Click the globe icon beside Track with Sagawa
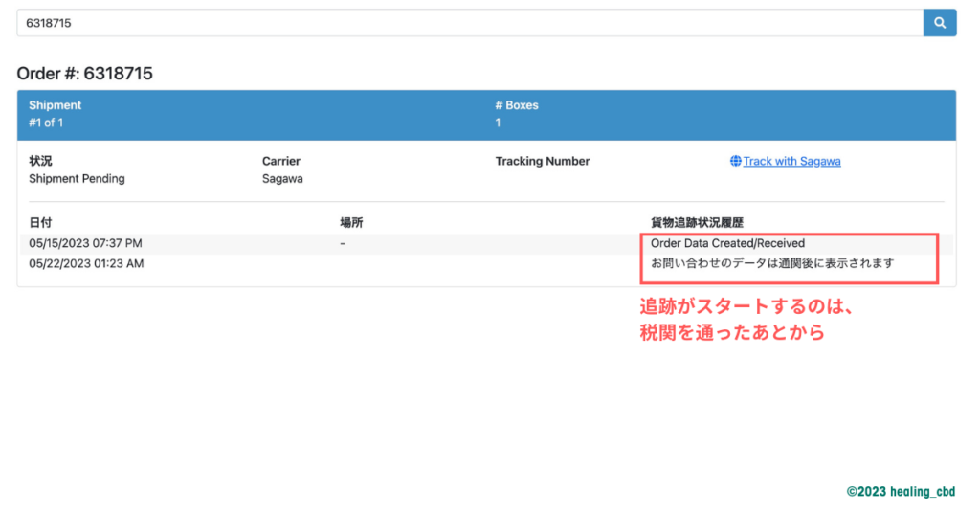The image size is (980, 515). point(735,162)
